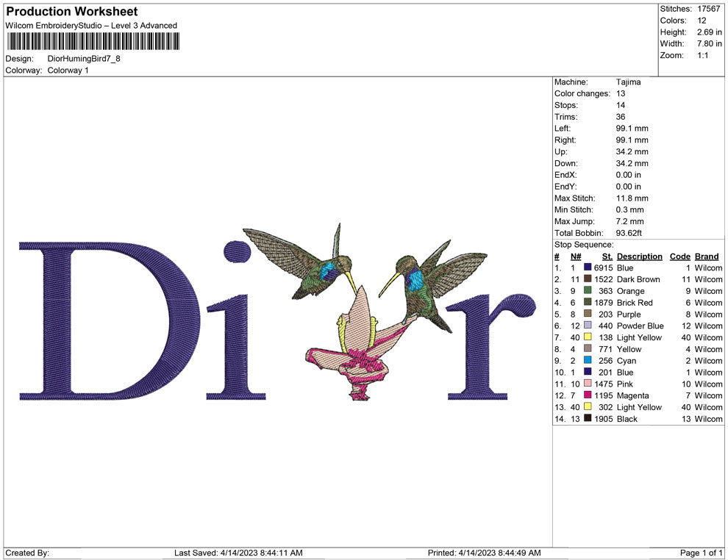
Task: Click the Trims value 36
Action: point(621,117)
